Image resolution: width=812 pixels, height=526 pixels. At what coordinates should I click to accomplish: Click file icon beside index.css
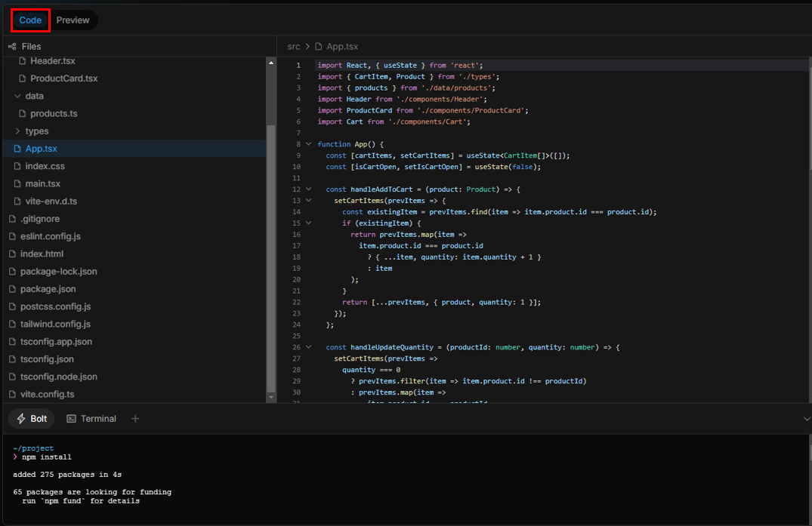point(17,166)
